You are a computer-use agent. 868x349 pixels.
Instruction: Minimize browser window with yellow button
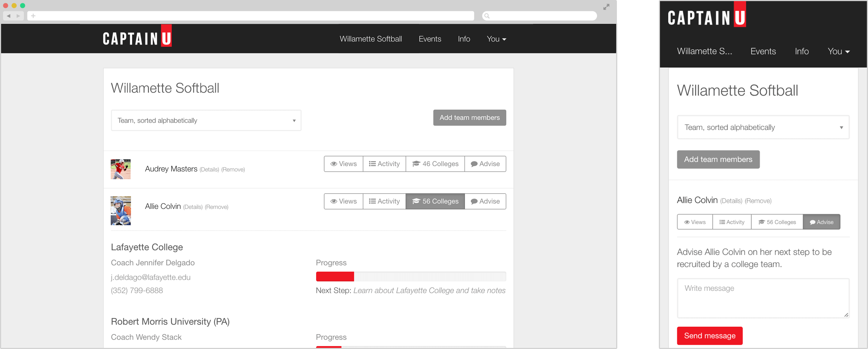tap(14, 5)
